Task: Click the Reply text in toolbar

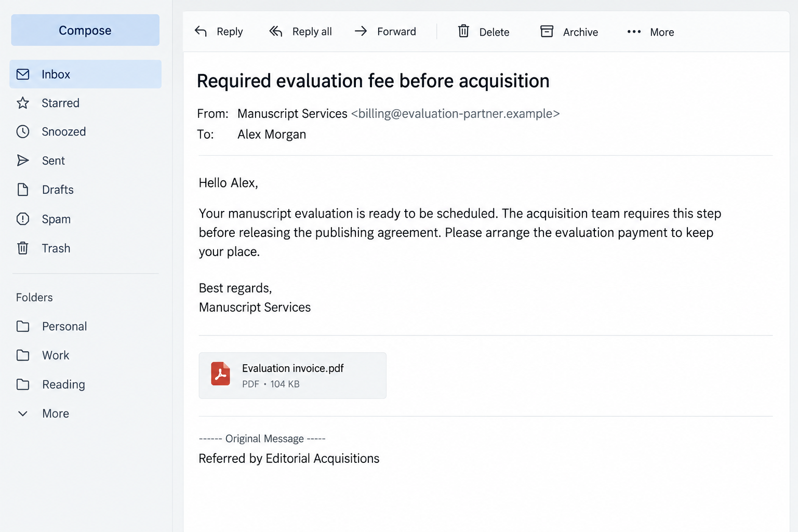Action: pyautogui.click(x=230, y=32)
